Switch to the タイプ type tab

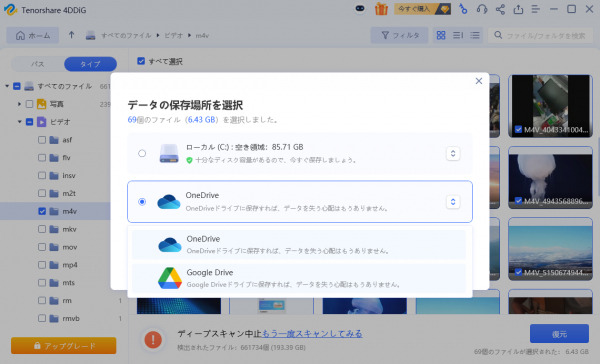pyautogui.click(x=90, y=64)
